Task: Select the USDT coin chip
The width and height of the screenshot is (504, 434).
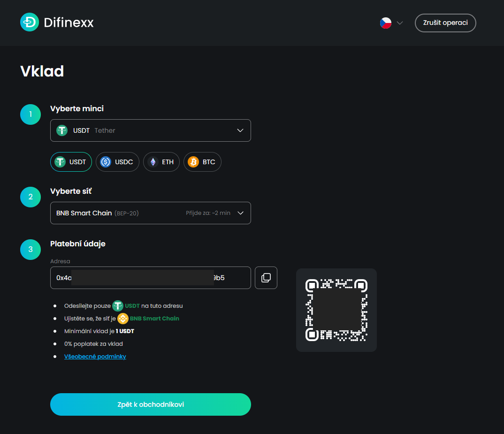Action: click(71, 162)
